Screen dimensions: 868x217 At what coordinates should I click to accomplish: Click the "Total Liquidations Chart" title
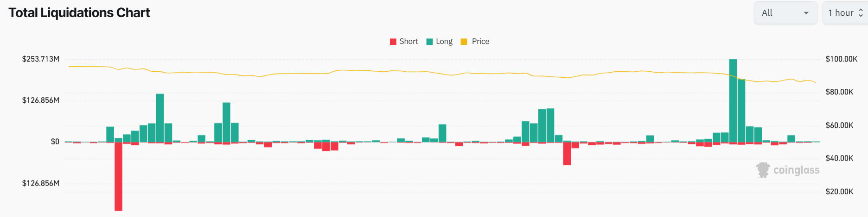pos(79,13)
